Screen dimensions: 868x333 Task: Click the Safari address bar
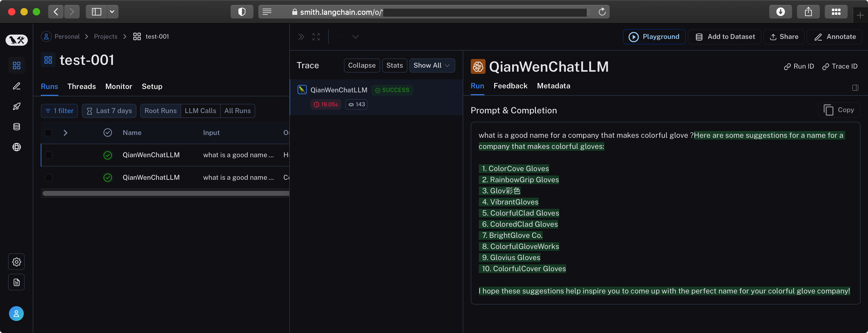(x=434, y=12)
